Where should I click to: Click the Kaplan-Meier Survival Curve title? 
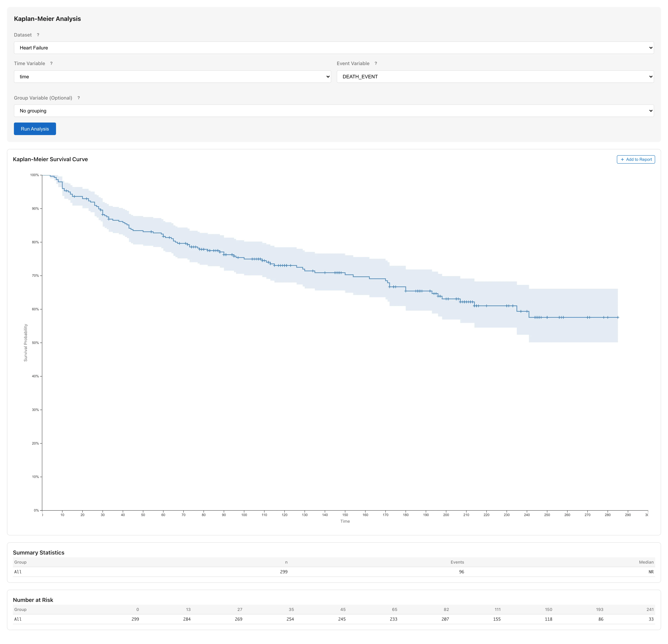[50, 159]
